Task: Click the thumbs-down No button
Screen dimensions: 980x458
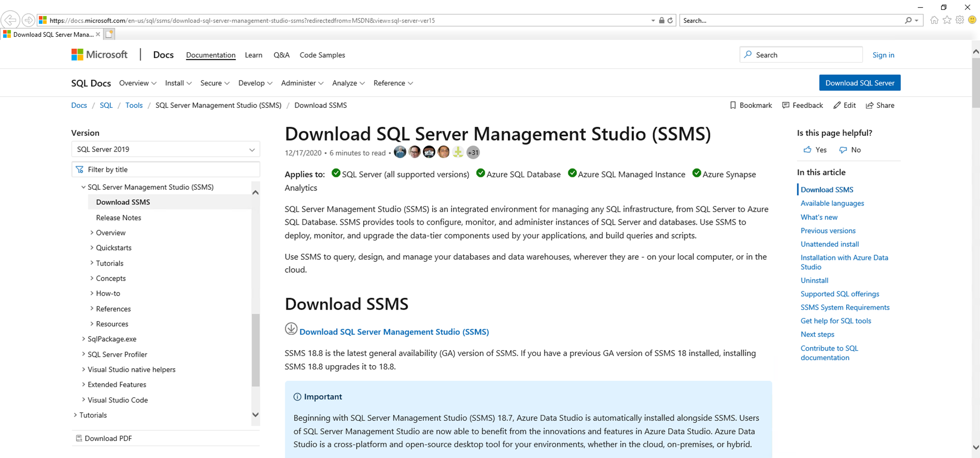Action: coord(850,150)
